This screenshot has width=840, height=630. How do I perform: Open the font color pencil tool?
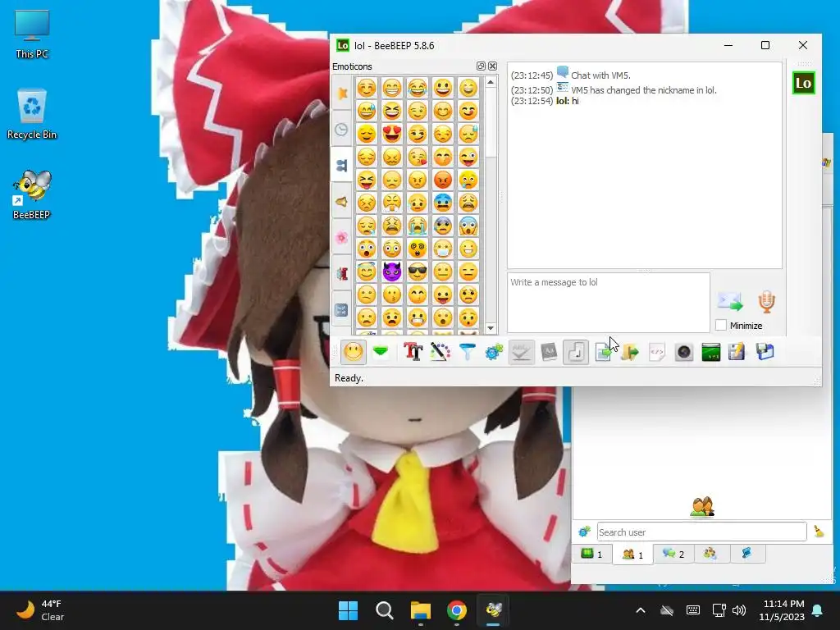coord(441,352)
